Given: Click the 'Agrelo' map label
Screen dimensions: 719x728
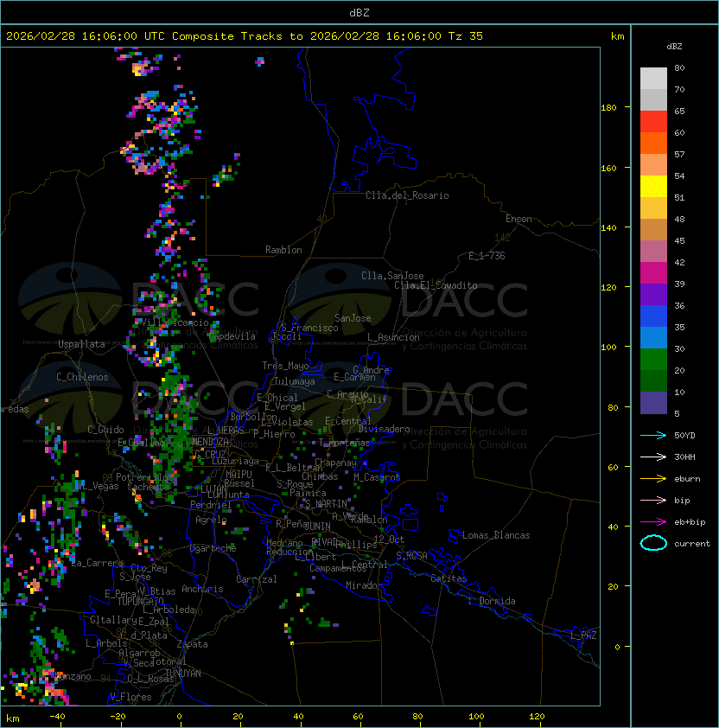Looking at the screenshot, I should point(211,520).
